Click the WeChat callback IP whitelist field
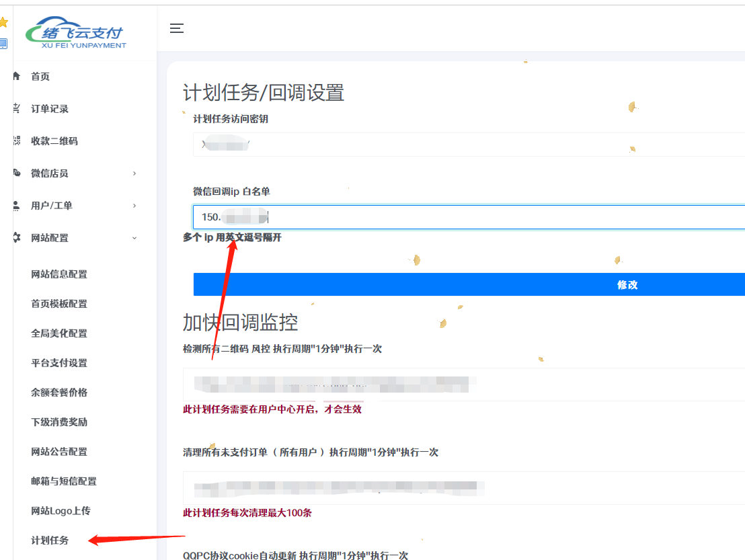 [x=403, y=216]
